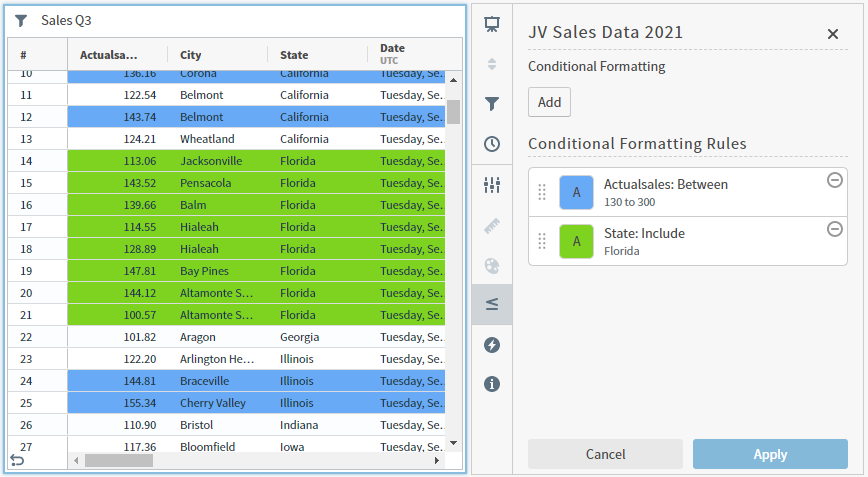Open the lightning bolt actions icon
The image size is (868, 477).
[492, 345]
